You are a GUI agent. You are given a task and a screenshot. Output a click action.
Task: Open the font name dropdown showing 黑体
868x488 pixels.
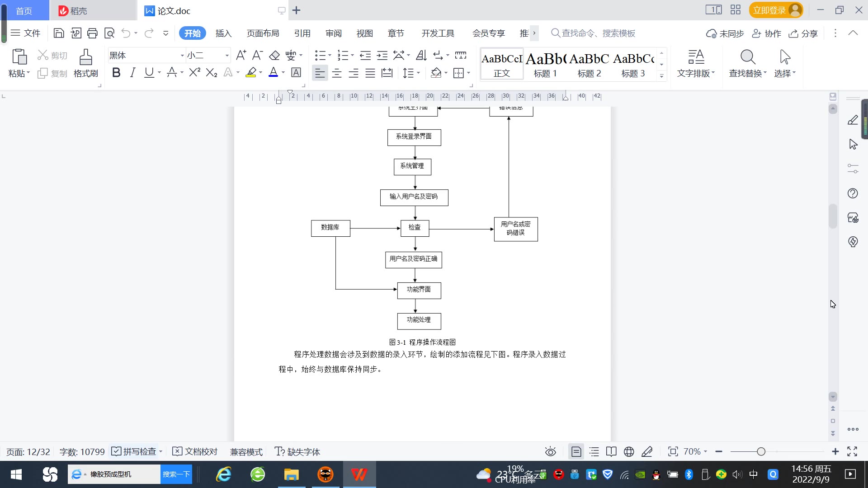[x=182, y=56]
